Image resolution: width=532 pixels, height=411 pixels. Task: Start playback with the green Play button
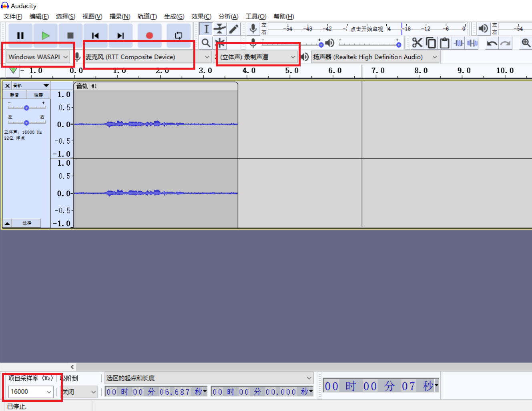(x=45, y=35)
